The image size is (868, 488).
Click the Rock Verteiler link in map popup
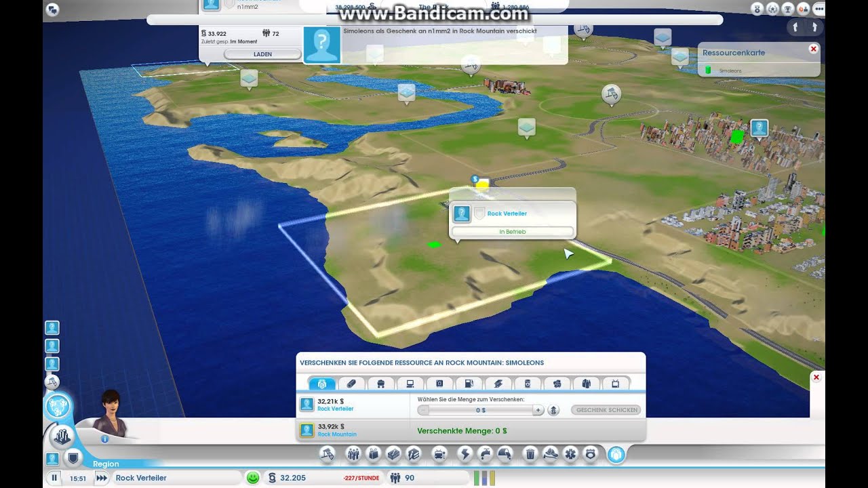[507, 213]
